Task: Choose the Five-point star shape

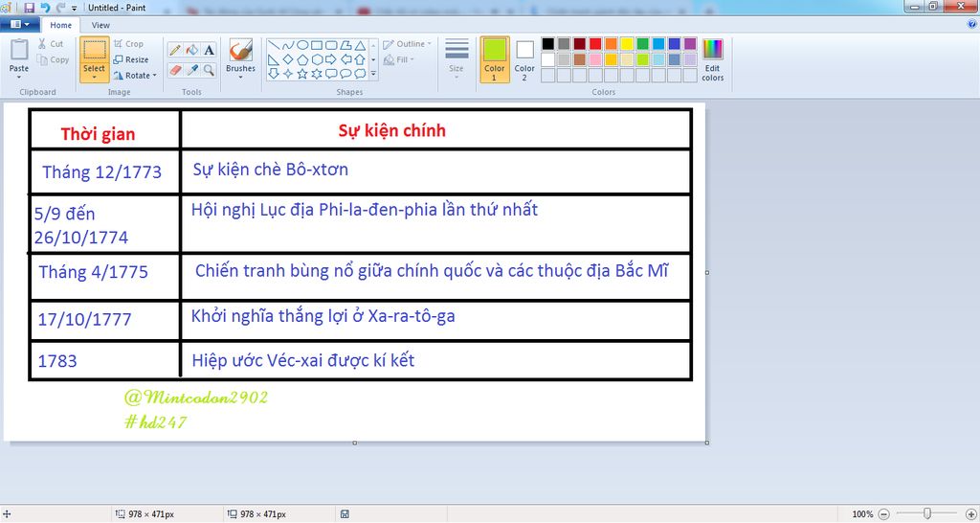Action: click(x=301, y=74)
